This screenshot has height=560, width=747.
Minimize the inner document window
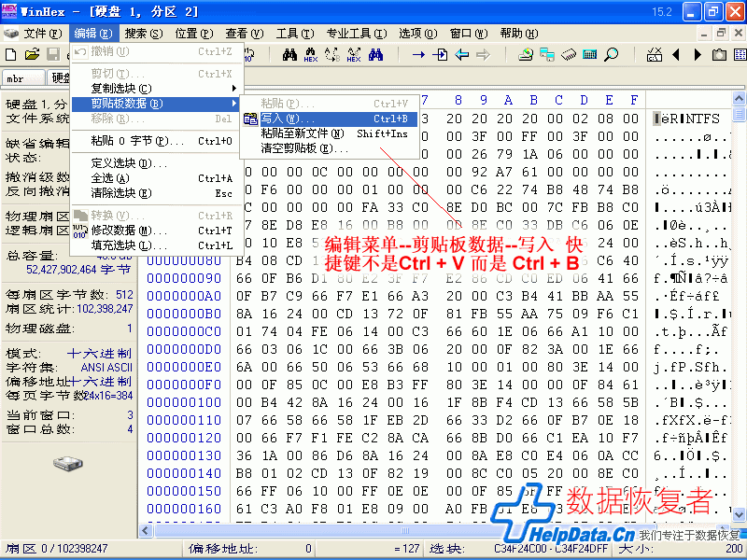tap(704, 34)
